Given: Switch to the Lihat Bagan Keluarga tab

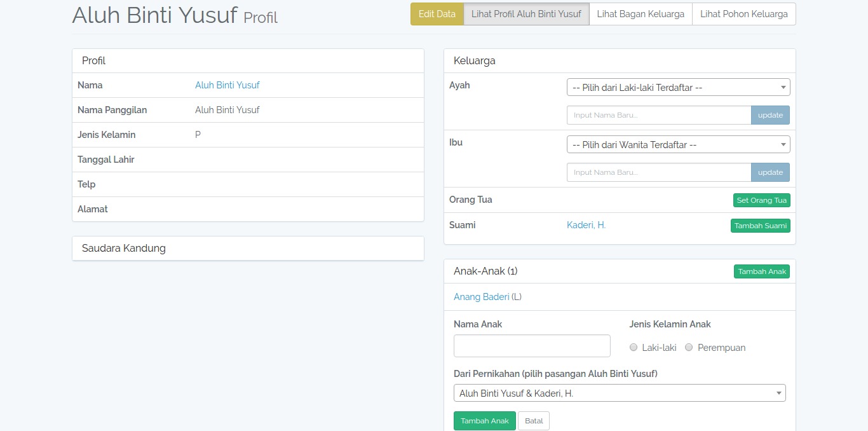Looking at the screenshot, I should (x=641, y=13).
